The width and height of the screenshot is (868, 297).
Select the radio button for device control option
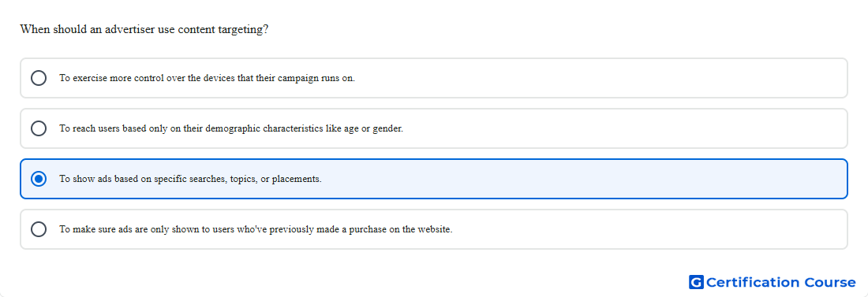(39, 78)
